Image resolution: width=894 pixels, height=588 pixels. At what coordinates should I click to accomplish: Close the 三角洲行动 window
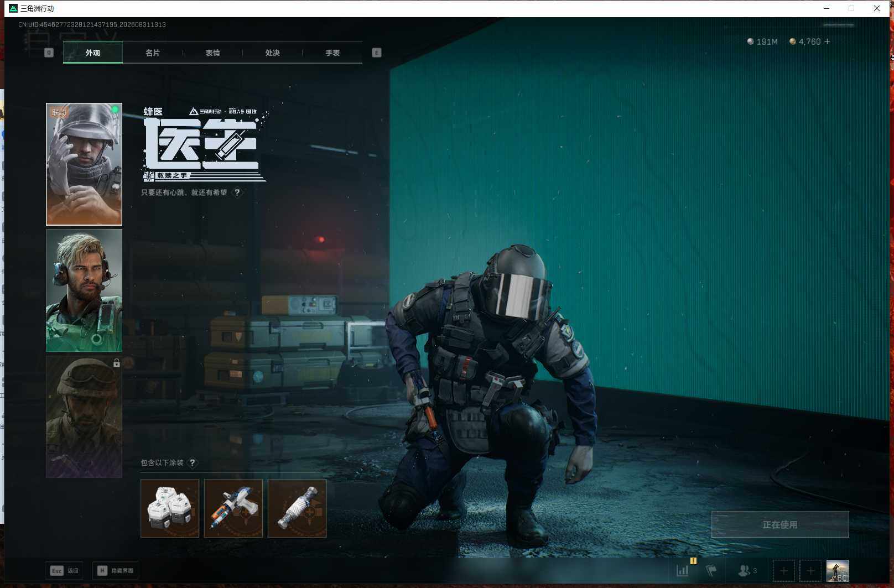coord(877,8)
